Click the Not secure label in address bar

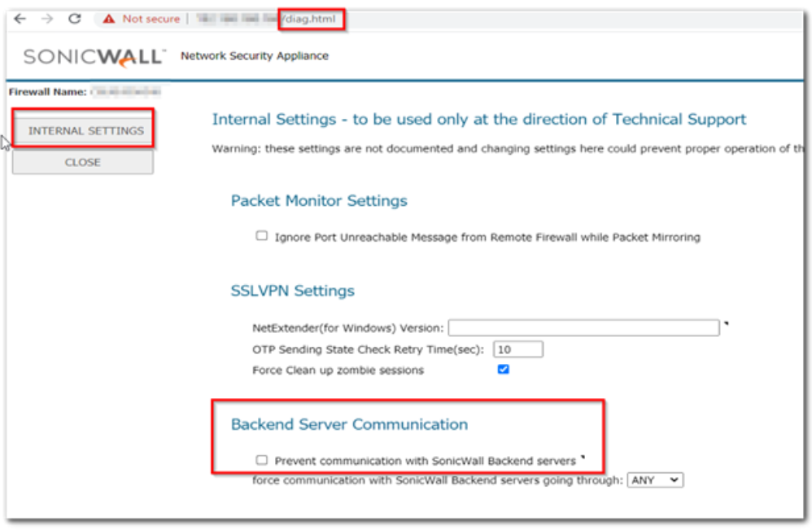[x=151, y=20]
